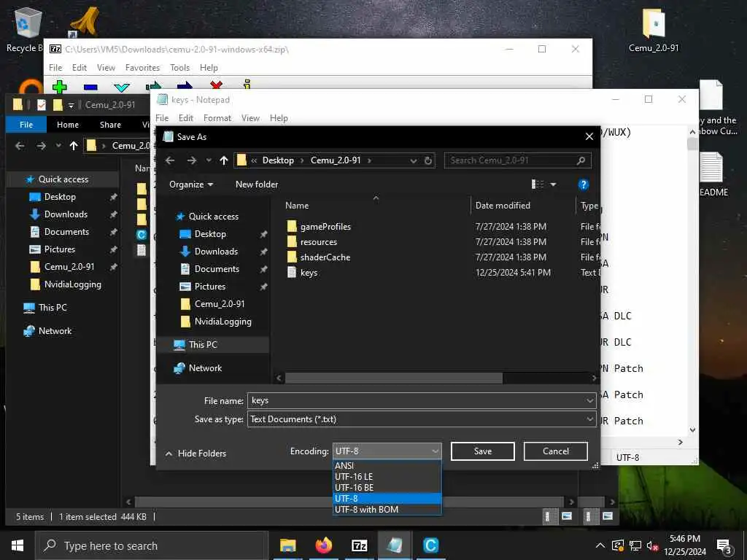Open File Explorer from the taskbar
The height and width of the screenshot is (560, 747).
point(287,545)
